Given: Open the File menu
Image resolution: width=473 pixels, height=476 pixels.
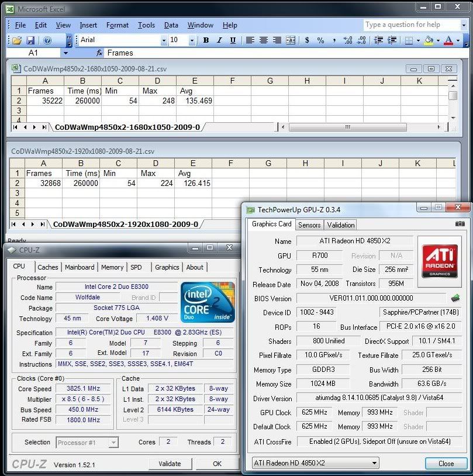Looking at the screenshot, I should pyautogui.click(x=20, y=25).
